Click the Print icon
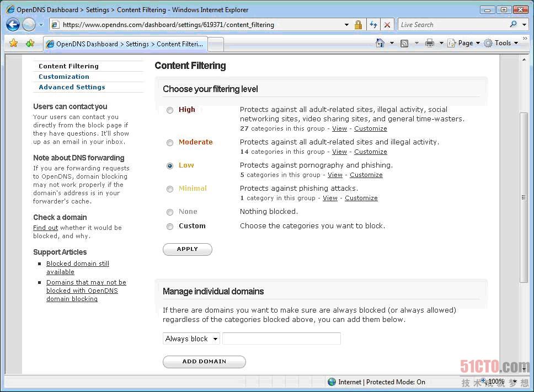Screen dimensions: 534x392 pyautogui.click(x=429, y=43)
